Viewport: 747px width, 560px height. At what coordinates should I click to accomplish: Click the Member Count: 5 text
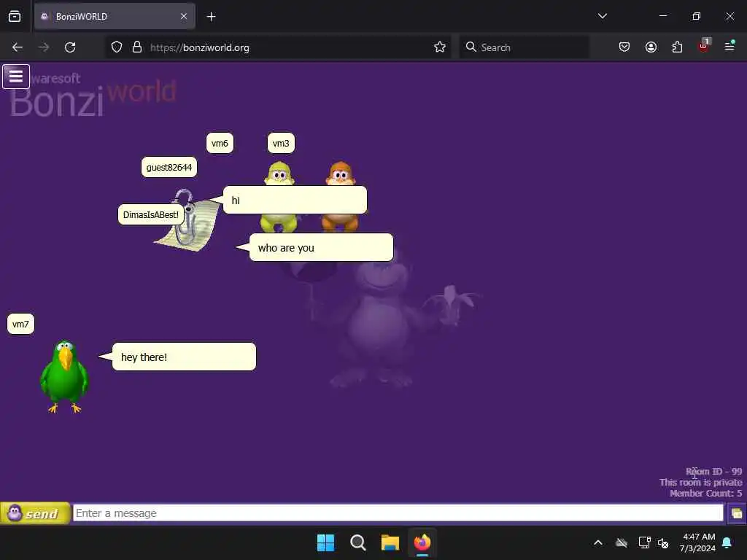[705, 494]
